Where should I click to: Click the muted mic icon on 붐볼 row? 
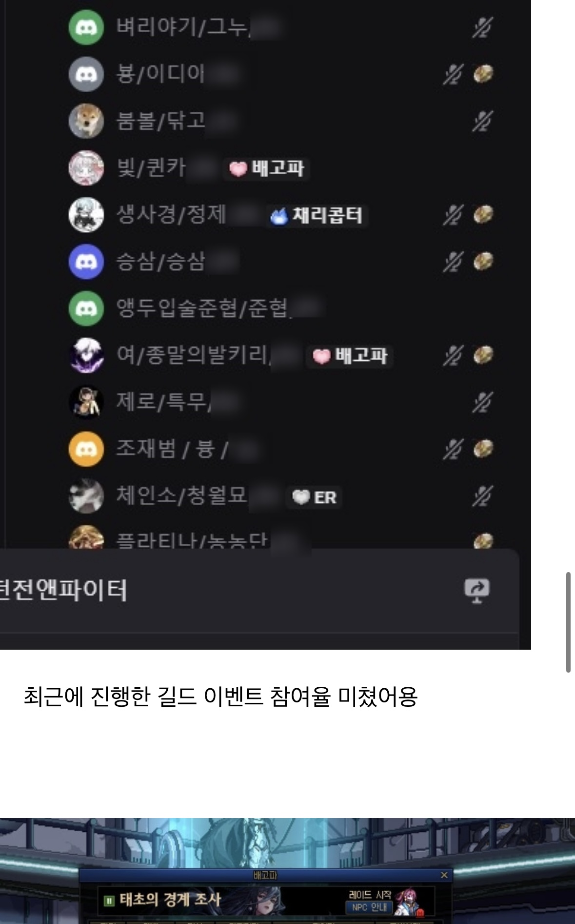click(482, 121)
